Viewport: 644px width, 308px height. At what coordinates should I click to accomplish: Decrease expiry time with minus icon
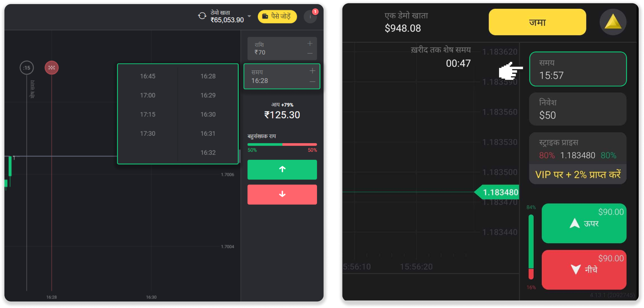[312, 82]
